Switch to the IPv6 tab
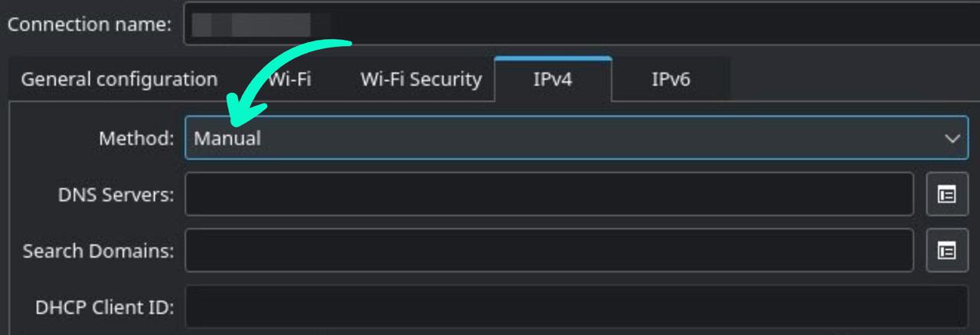 pos(671,79)
